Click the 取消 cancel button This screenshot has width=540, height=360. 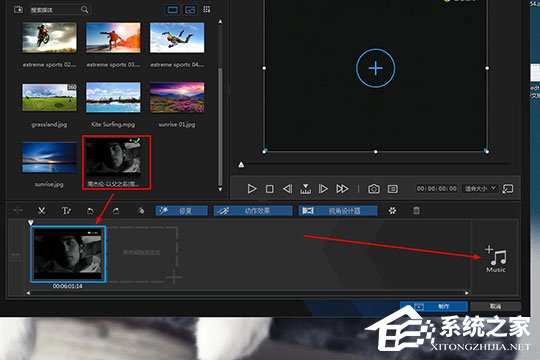495,306
